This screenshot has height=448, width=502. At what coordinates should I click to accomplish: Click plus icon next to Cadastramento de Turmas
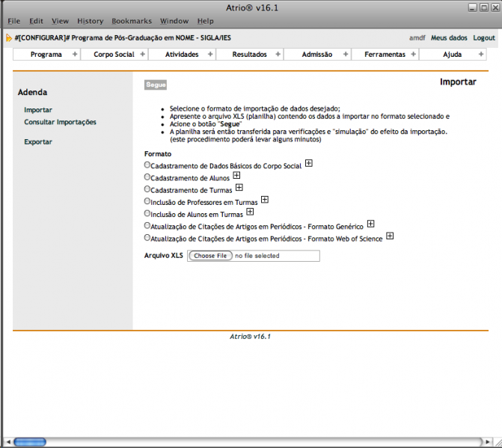[x=238, y=188]
